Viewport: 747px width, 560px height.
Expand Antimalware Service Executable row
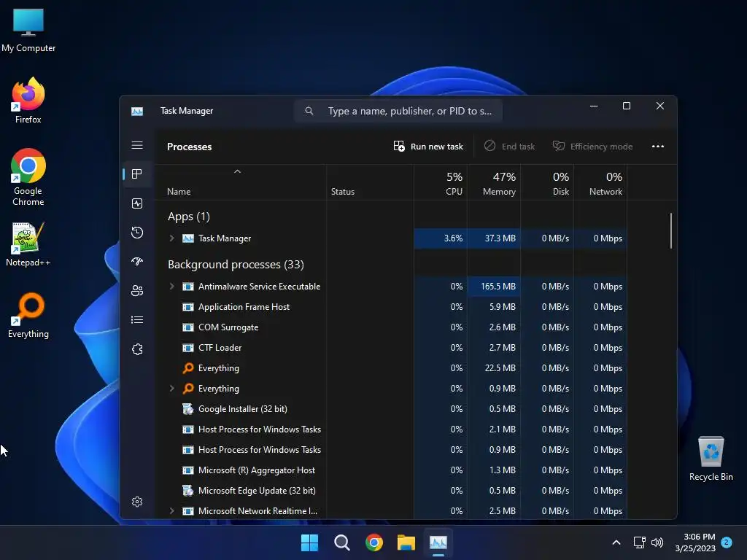click(x=172, y=286)
